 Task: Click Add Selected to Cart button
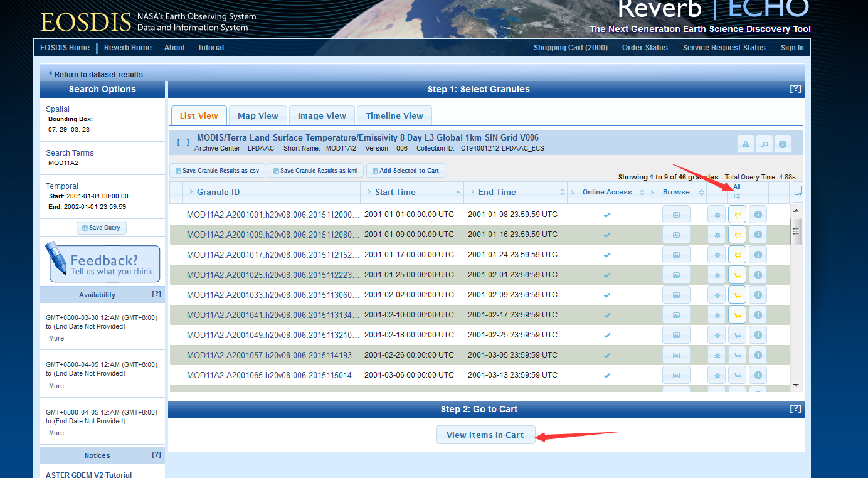coord(405,171)
